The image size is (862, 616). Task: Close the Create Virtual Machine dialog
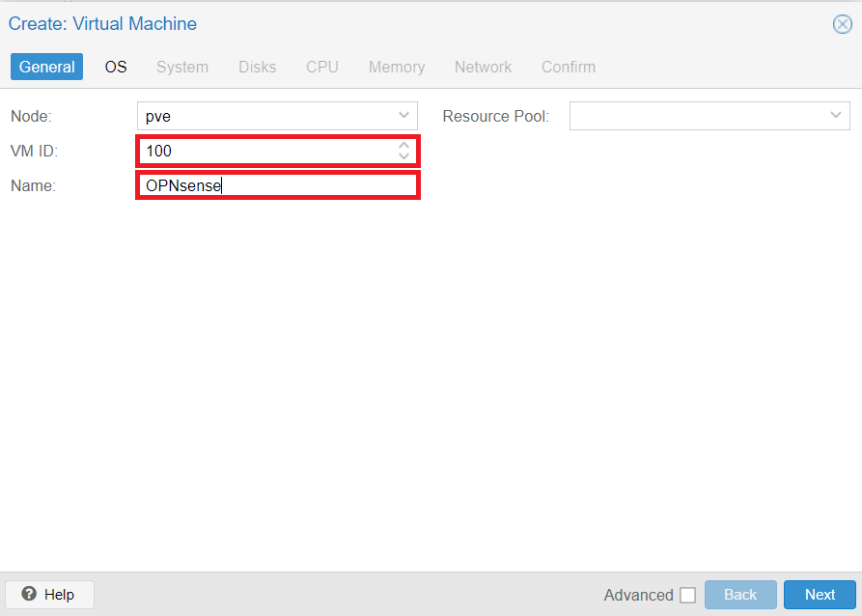842,24
